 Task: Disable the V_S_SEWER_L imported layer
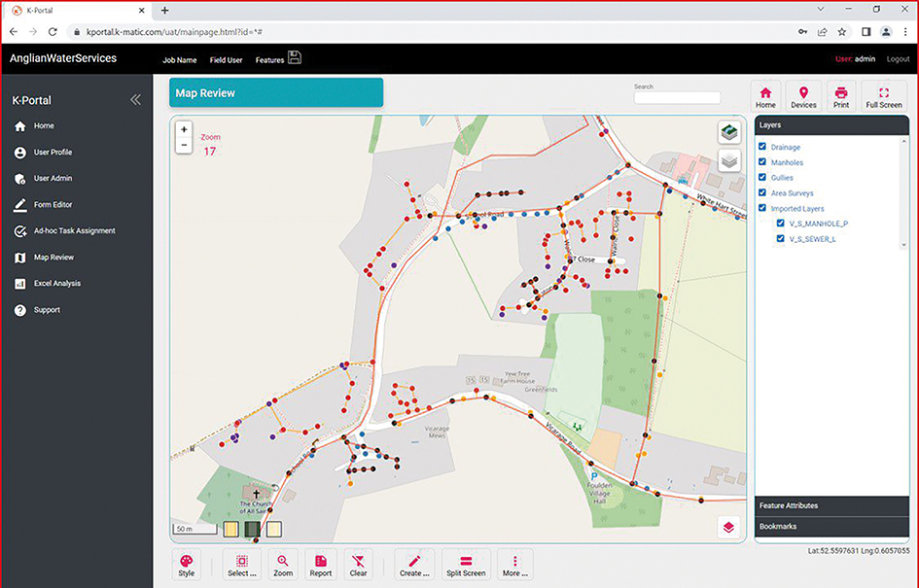(x=780, y=238)
